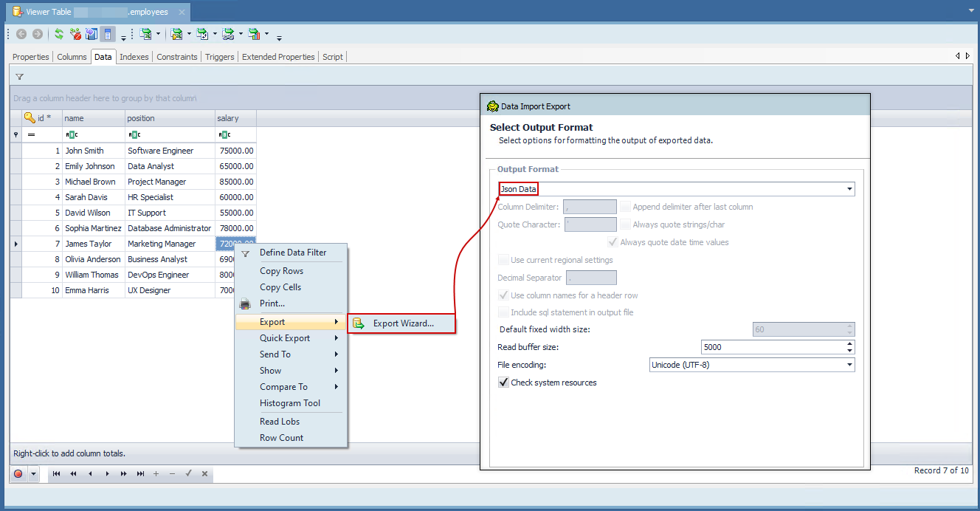Toggle Append delimiter after last column
The height and width of the screenshot is (511, 980).
pos(626,207)
